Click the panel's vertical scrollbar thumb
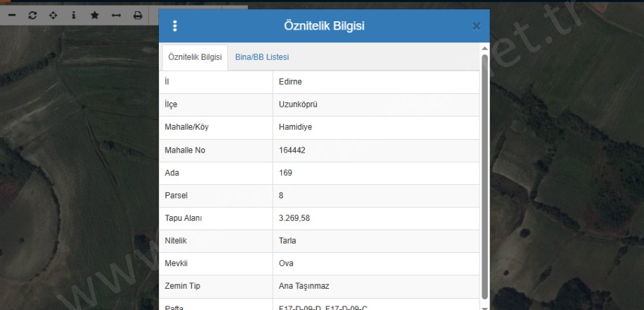The height and width of the screenshot is (310, 644). 484,177
